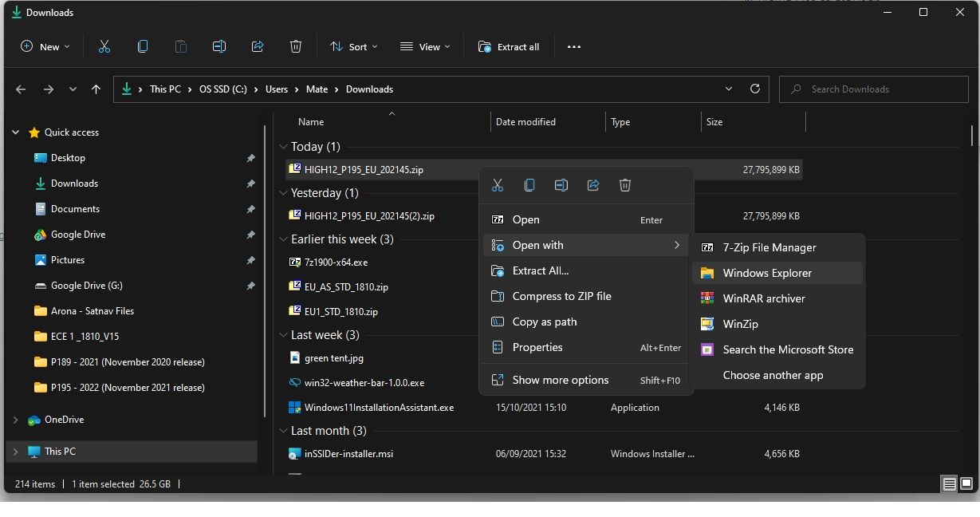Image resolution: width=980 pixels, height=517 pixels.
Task: Open the Sort dropdown
Action: pos(354,47)
